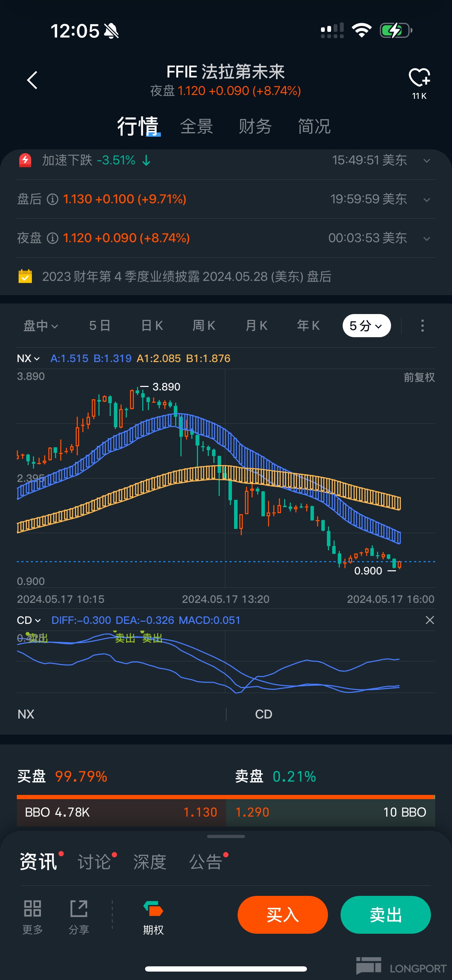This screenshot has width=452, height=980.
Task: Open the 更多 grid icon
Action: 32,908
